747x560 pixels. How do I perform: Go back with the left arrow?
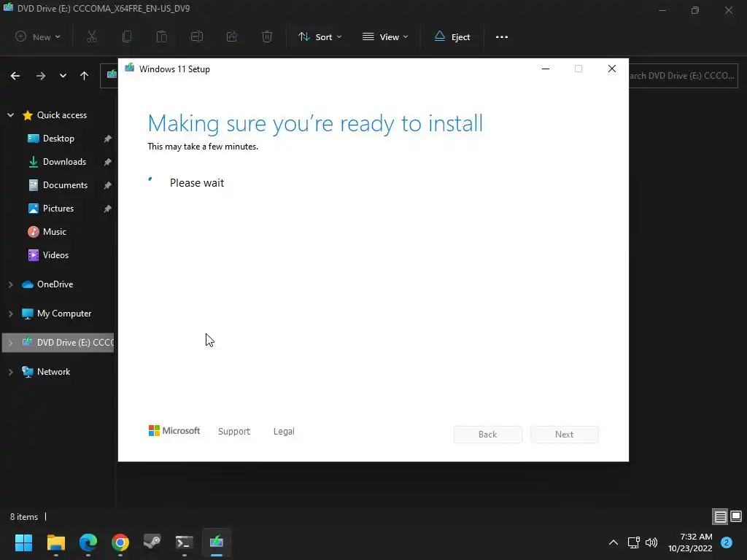click(15, 76)
